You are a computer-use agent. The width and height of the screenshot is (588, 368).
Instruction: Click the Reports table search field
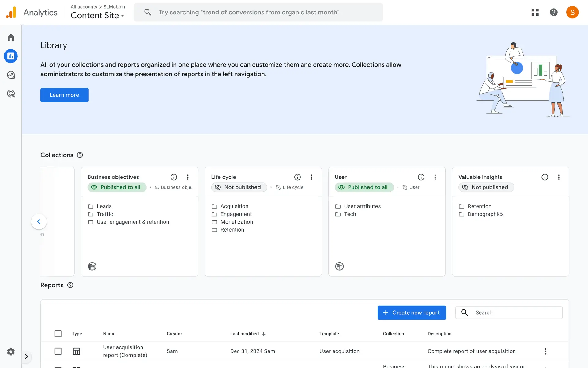click(517, 312)
